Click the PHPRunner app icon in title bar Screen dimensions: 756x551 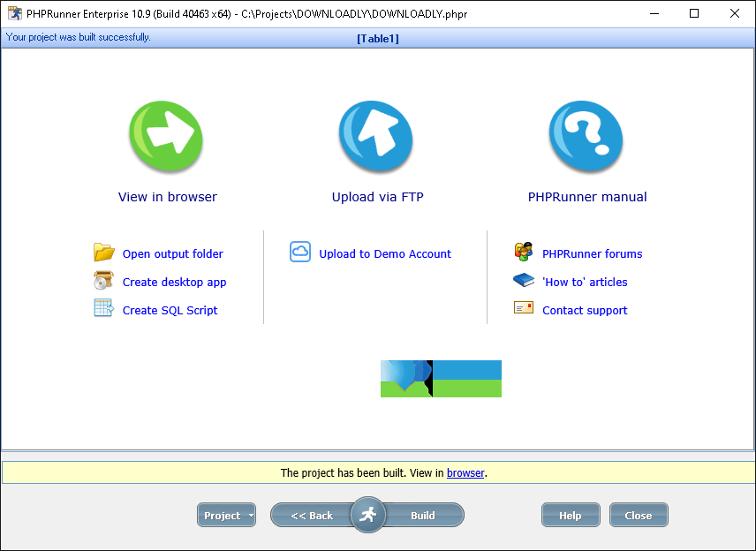tap(15, 13)
